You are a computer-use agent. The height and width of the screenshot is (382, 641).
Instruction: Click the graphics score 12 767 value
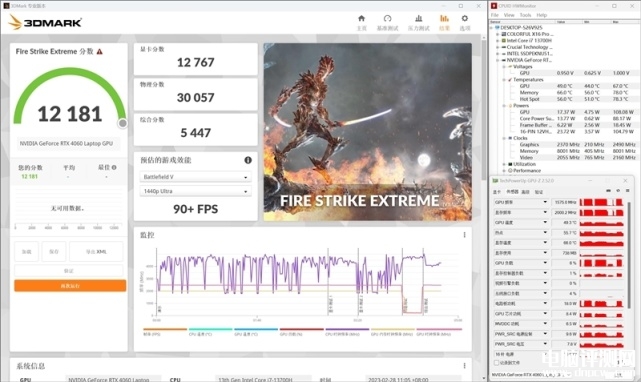pos(195,62)
